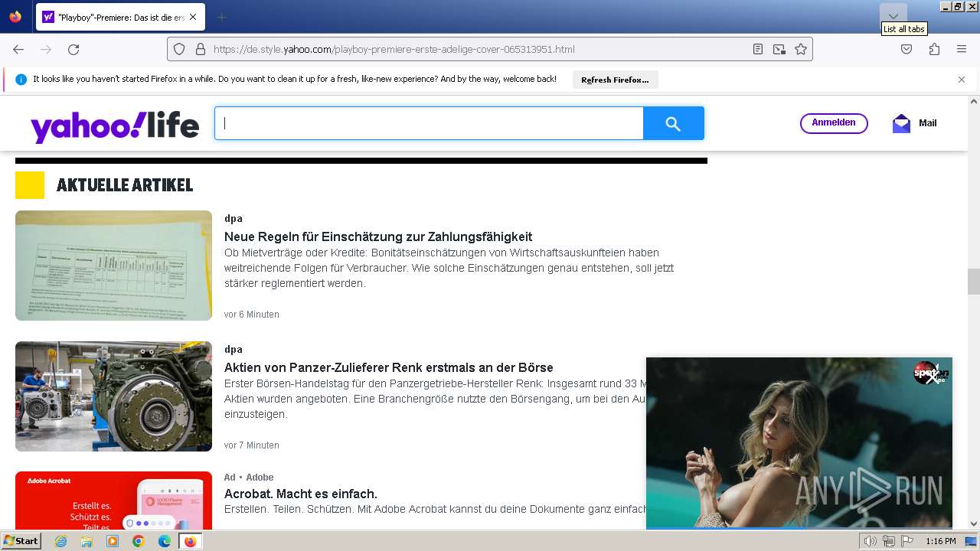Open the Yahoo life logo homepage

click(115, 126)
